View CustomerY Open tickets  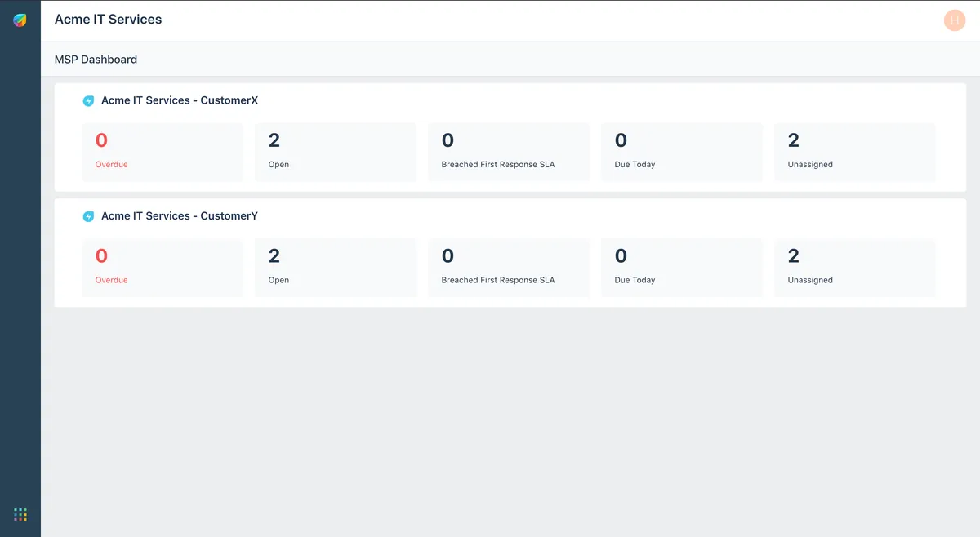pos(335,268)
